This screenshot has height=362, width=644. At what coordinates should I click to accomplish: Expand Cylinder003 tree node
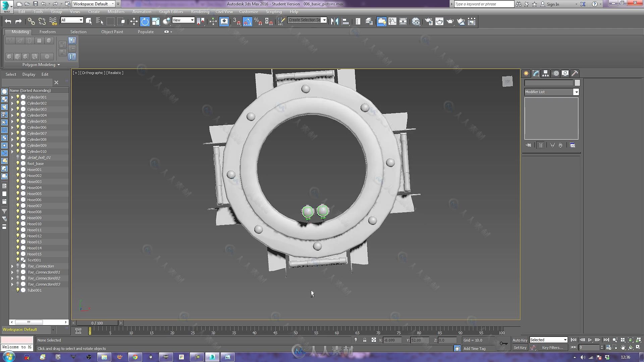(x=12, y=109)
